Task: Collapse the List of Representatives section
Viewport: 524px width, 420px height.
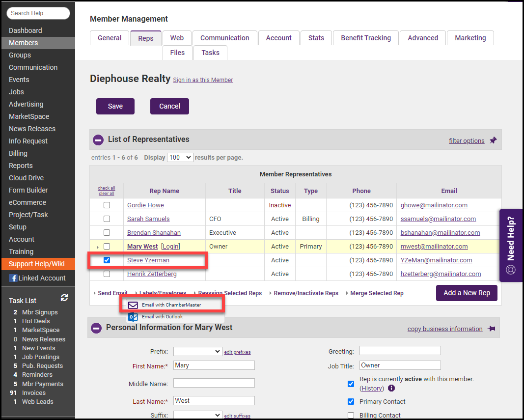Action: (98, 140)
